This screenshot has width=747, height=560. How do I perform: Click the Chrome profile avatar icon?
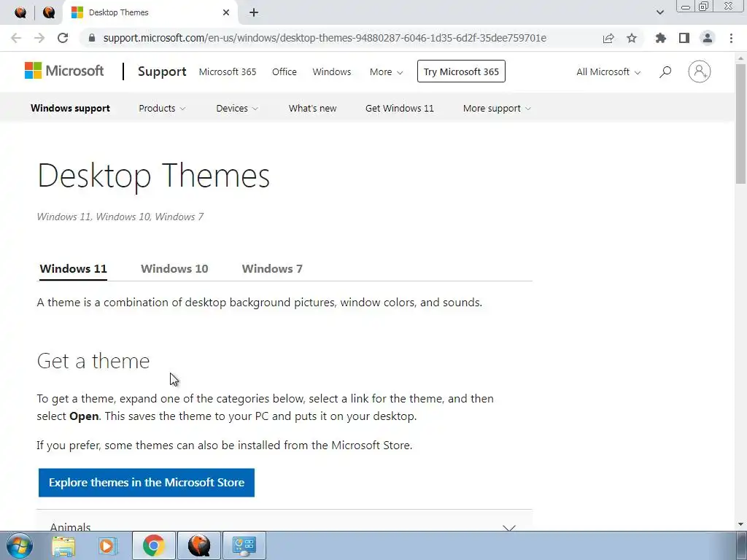tap(708, 38)
